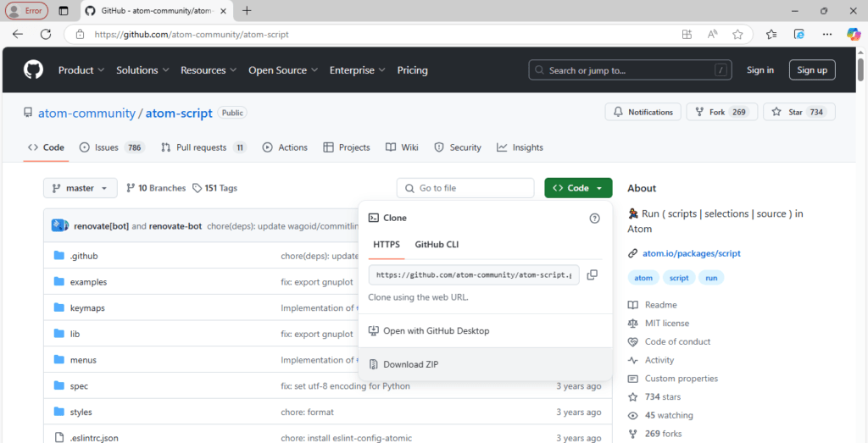Viewport: 868px width, 443px height.
Task: Focus the Go to file search box
Action: [465, 188]
